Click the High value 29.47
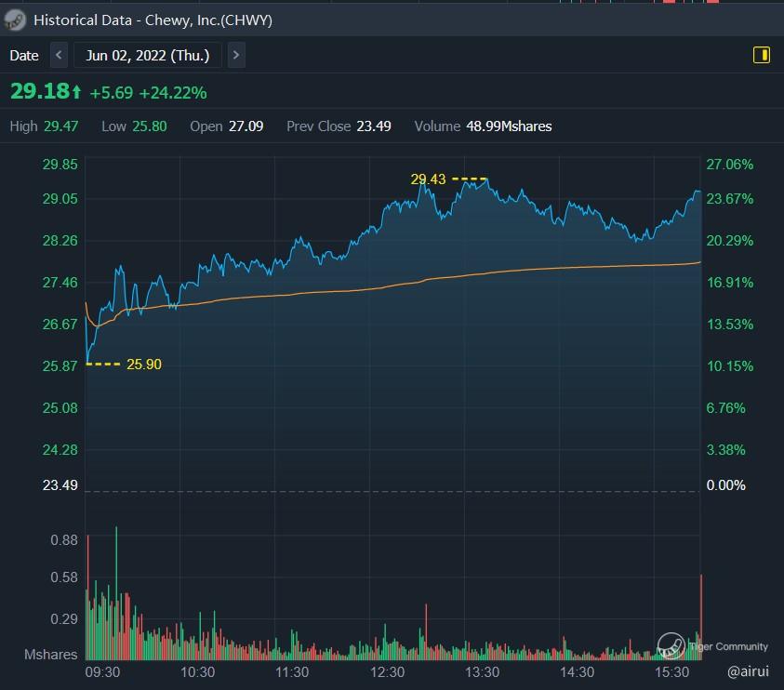784x690 pixels. pos(61,126)
